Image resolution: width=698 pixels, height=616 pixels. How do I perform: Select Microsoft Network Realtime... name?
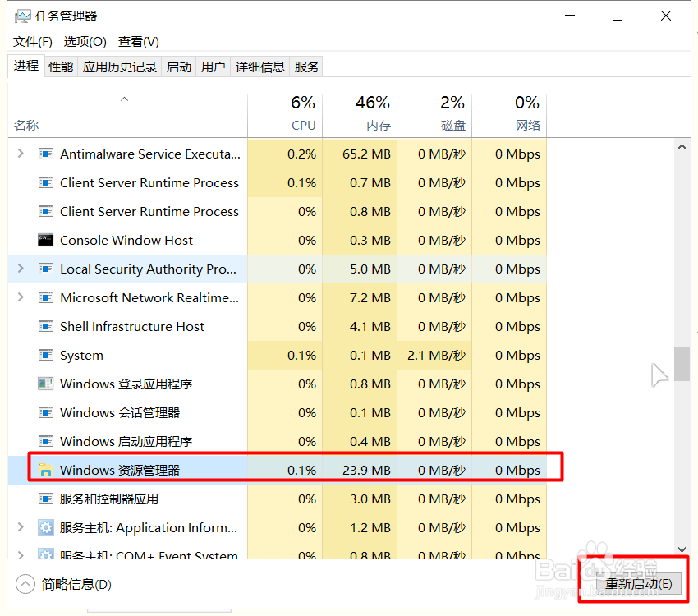pos(149,298)
